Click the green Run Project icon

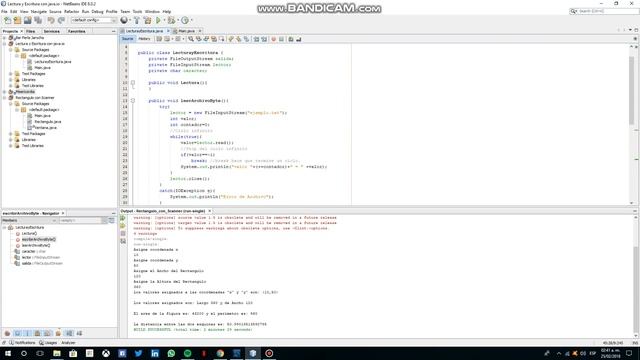pyautogui.click(x=158, y=20)
